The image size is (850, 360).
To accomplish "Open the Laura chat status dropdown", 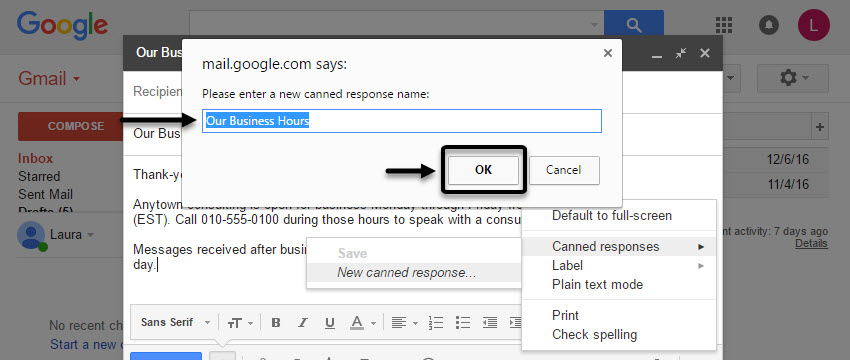I will point(91,235).
